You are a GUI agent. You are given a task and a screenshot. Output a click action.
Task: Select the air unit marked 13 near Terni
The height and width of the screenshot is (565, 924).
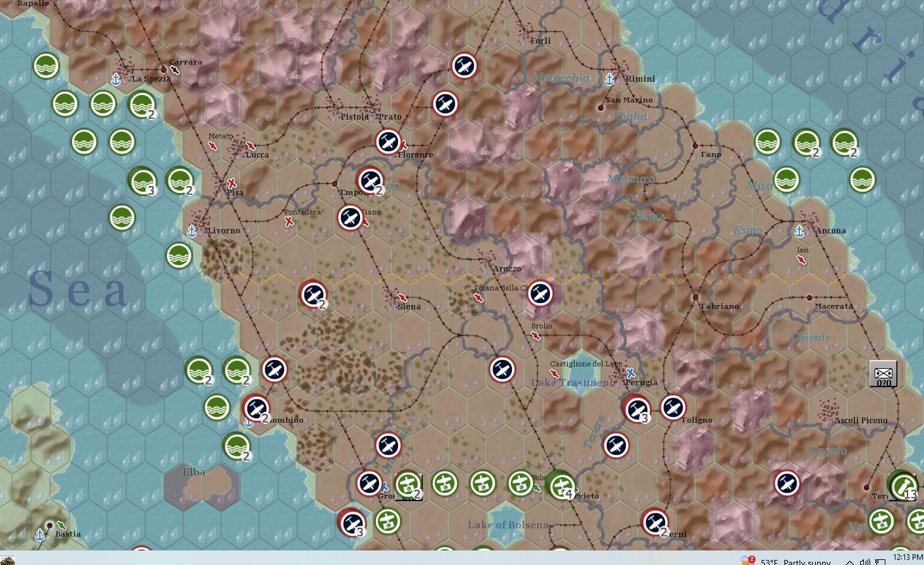tap(903, 486)
